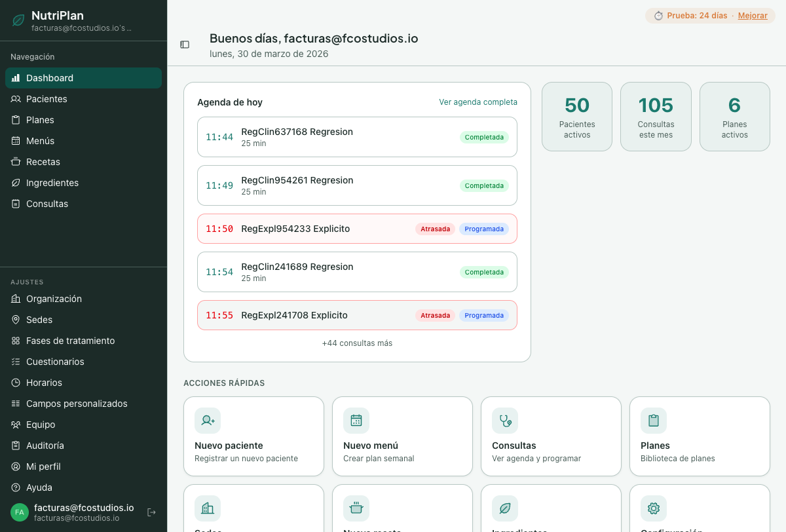Viewport: 786px width, 532px height.
Task: Click the Equipo icon in the Ajustes section
Action: (x=14, y=425)
